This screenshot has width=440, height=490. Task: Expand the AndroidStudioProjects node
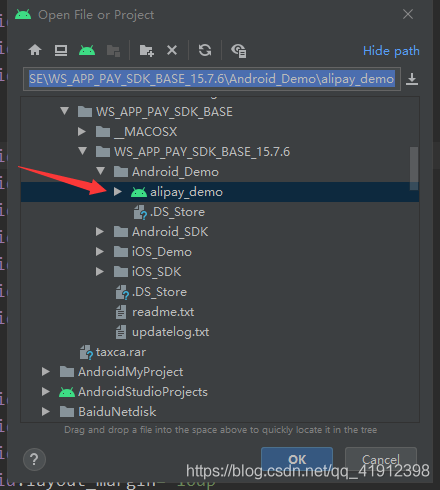click(46, 392)
